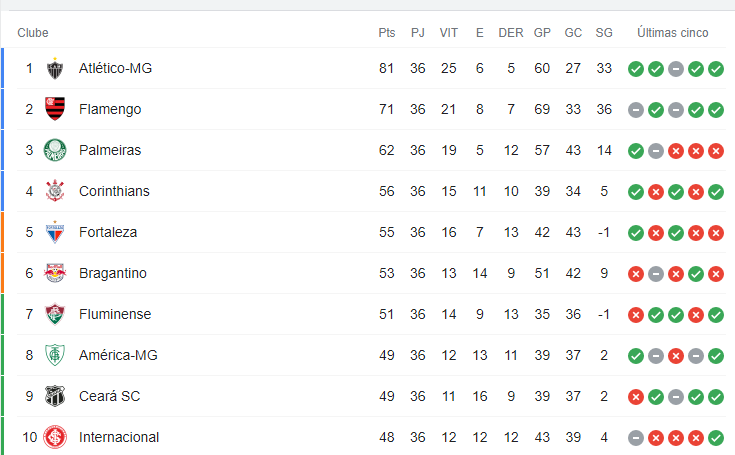
Task: Click Atlético-MG's draw icon in last five
Action: [x=675, y=69]
